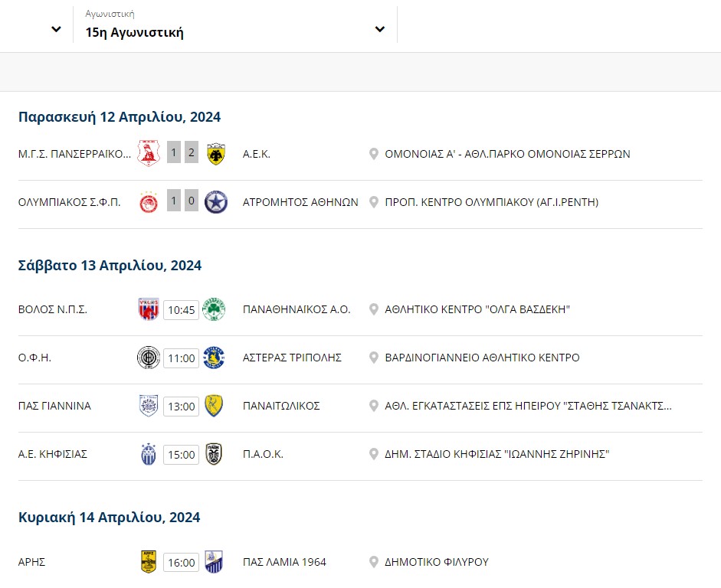Click the Πανσερραϊκός team crest
The height and width of the screenshot is (588, 721).
[149, 153]
